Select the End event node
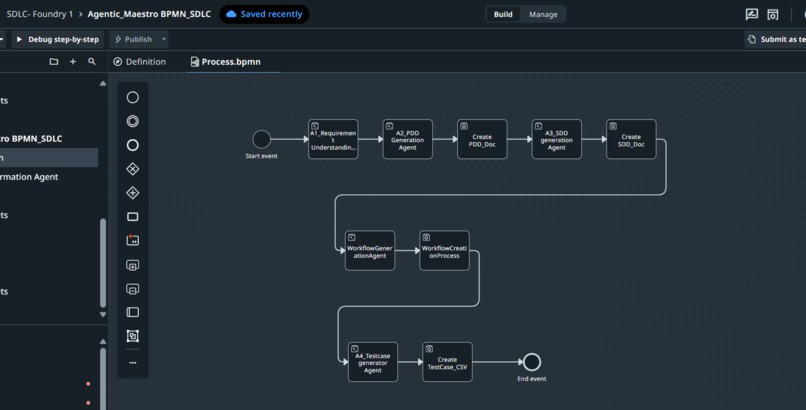 coord(532,362)
